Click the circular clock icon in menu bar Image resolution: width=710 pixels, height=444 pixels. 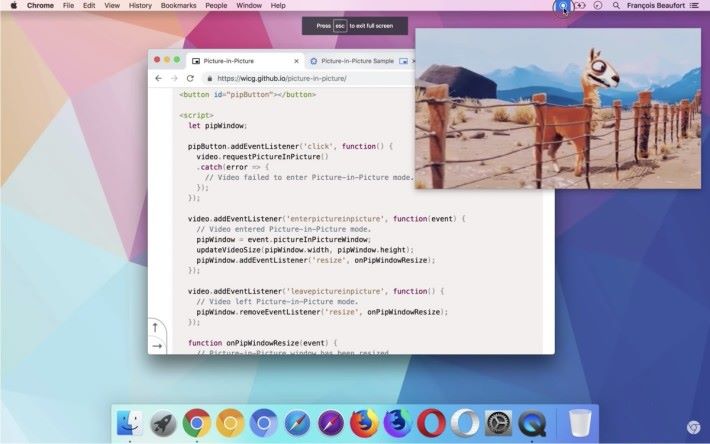click(598, 5)
